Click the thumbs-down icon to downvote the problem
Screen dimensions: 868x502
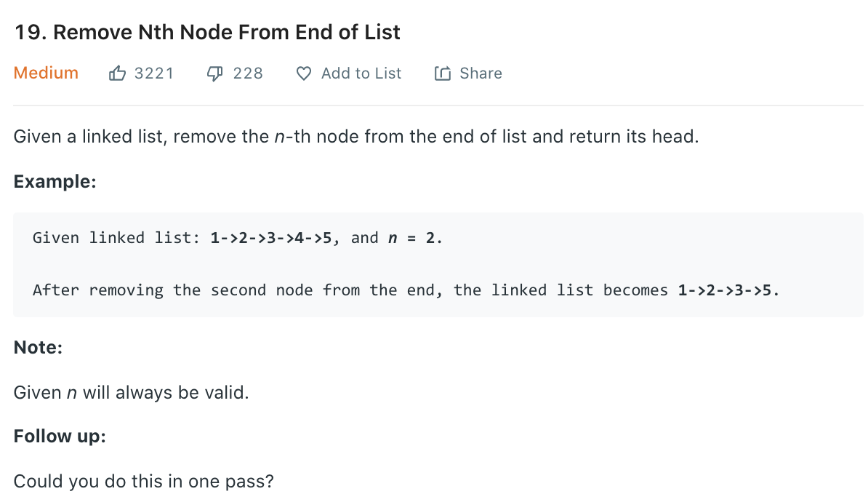(214, 73)
